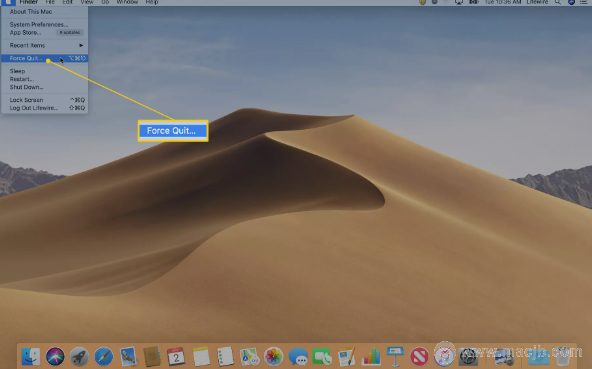
Task: Open Numbers bar chart icon in Dock
Action: coord(371,357)
